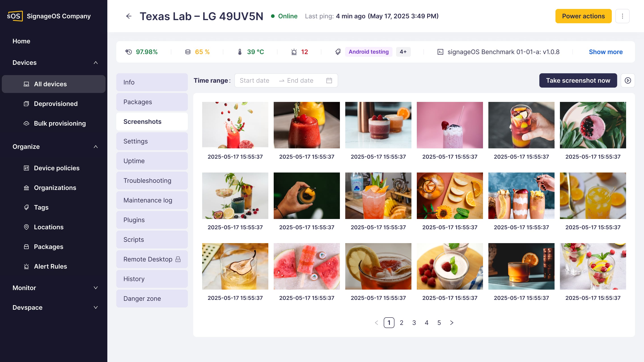Click the play icon next to Take screenshot now
The image size is (644, 362).
pyautogui.click(x=627, y=80)
